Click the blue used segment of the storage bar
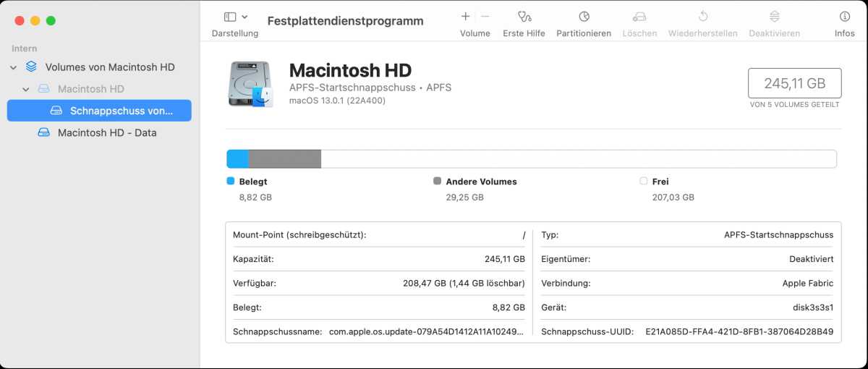Screen dimensions: 868x369 pos(238,159)
